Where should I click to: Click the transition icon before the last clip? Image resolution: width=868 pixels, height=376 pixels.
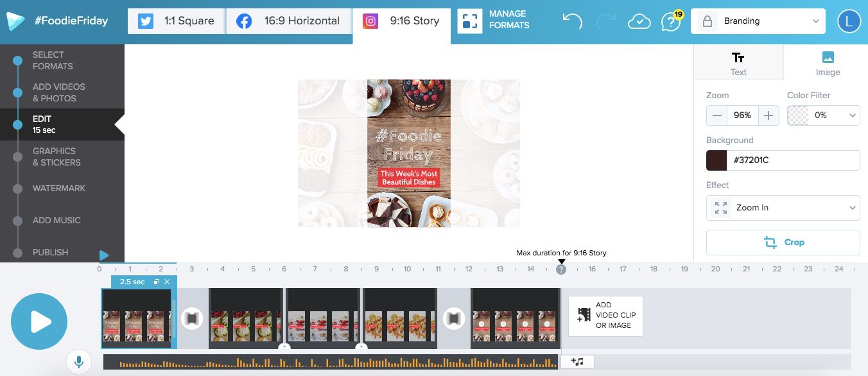tap(454, 318)
